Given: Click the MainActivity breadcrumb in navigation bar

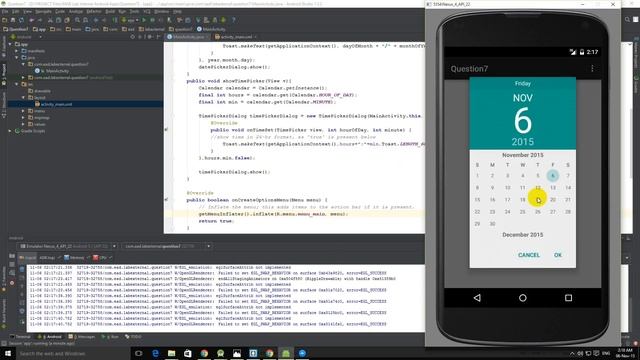Looking at the screenshot, I should tap(211, 29).
